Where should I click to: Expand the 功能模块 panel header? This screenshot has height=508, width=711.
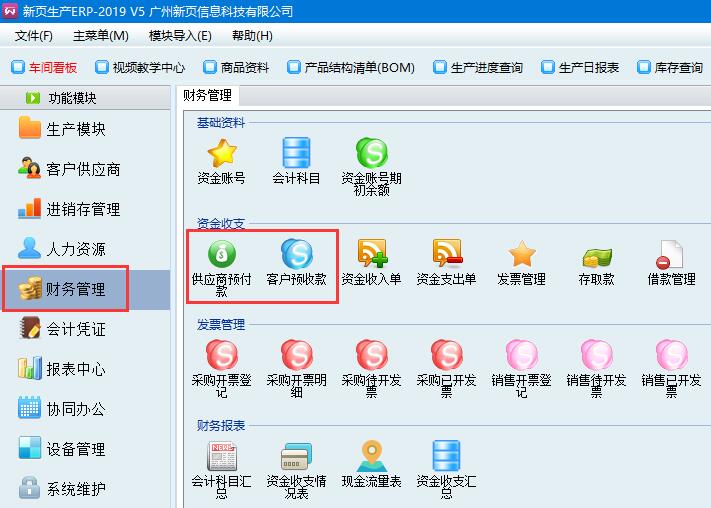[85, 98]
